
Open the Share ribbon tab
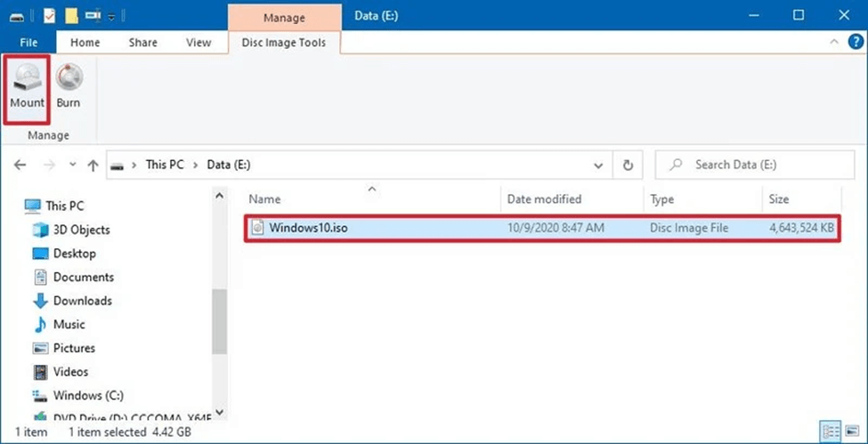point(142,42)
